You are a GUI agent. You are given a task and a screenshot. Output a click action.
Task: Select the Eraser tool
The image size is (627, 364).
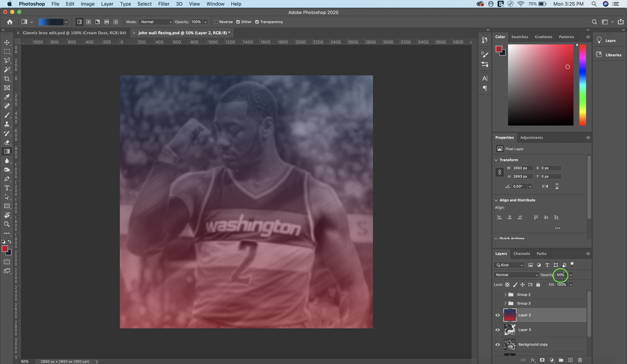[x=7, y=142]
